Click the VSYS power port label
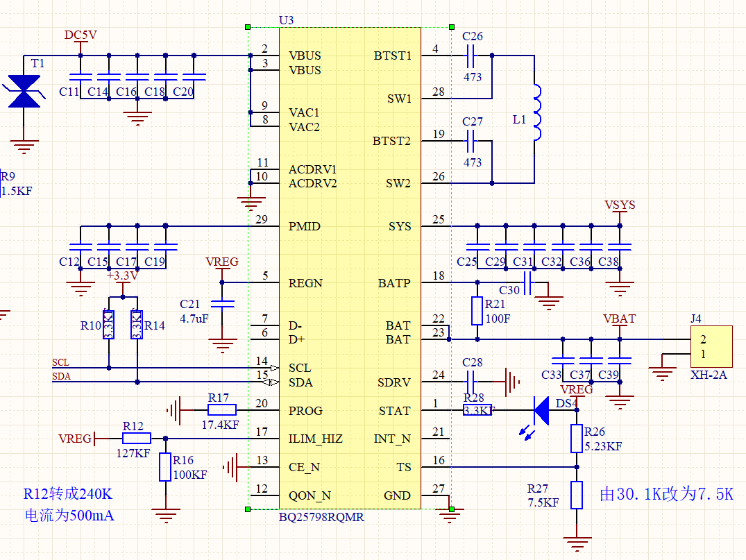 tap(620, 205)
